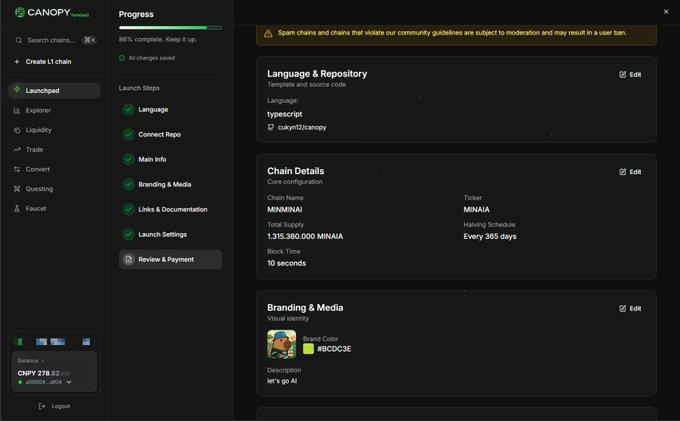Open the Liquidity page
This screenshot has width=680, height=421.
point(54,130)
